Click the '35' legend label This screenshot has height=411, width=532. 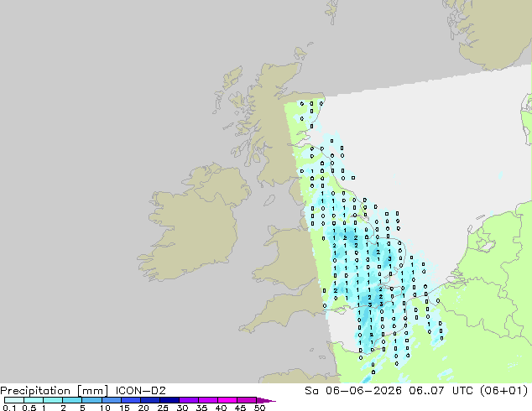pos(202,408)
